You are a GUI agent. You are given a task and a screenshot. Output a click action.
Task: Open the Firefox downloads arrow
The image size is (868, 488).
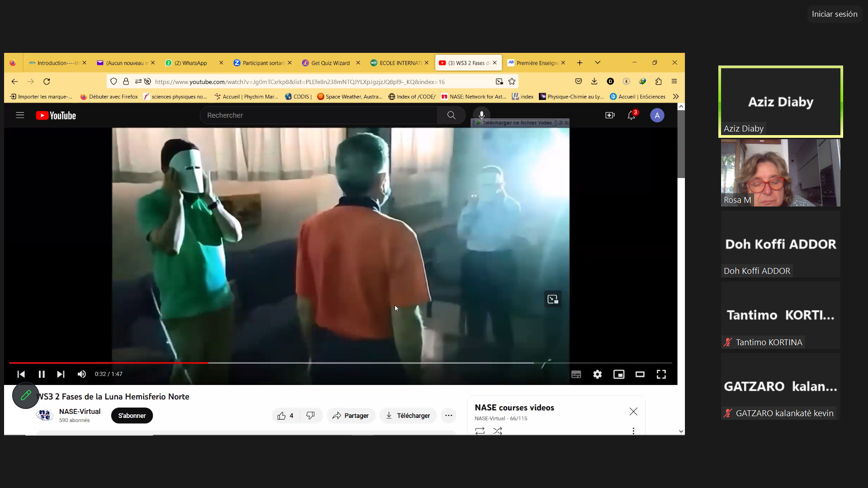coord(594,81)
